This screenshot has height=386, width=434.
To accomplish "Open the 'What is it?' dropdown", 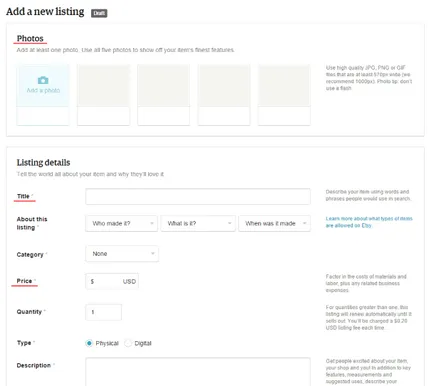I will [198, 223].
